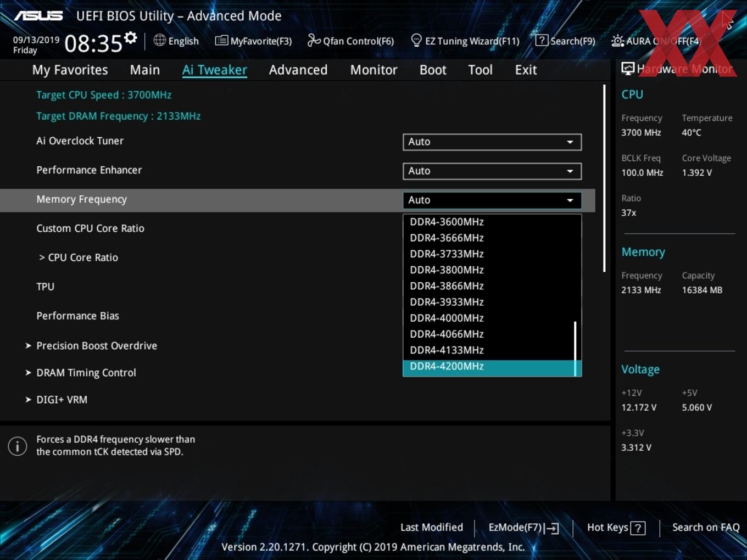Collapse the Memory Frequency dropdown
Screen dimensions: 747x560
point(492,200)
